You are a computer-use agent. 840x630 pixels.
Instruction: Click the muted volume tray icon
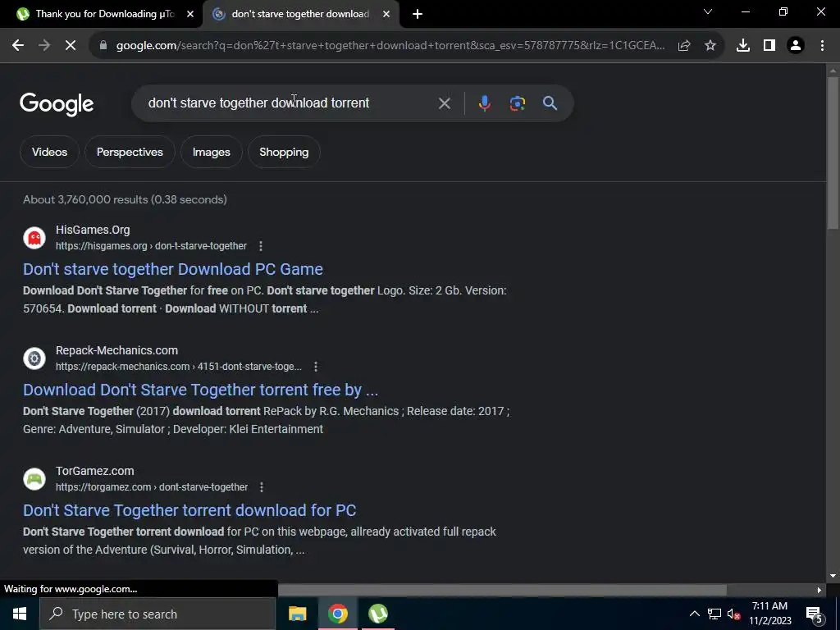point(733,614)
